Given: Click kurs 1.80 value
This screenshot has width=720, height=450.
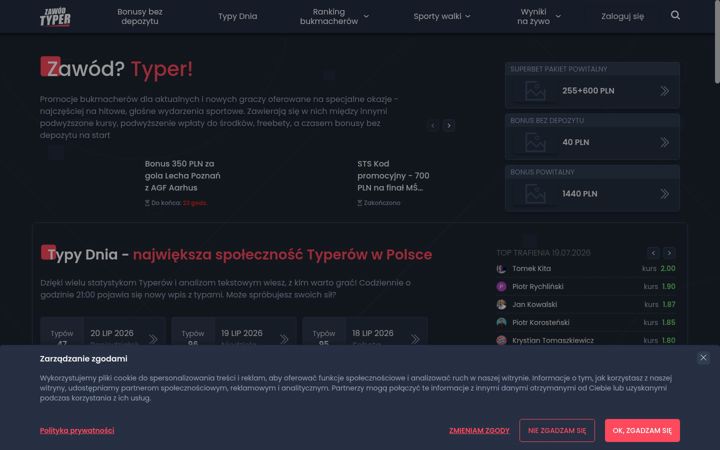Looking at the screenshot, I should coord(669,340).
